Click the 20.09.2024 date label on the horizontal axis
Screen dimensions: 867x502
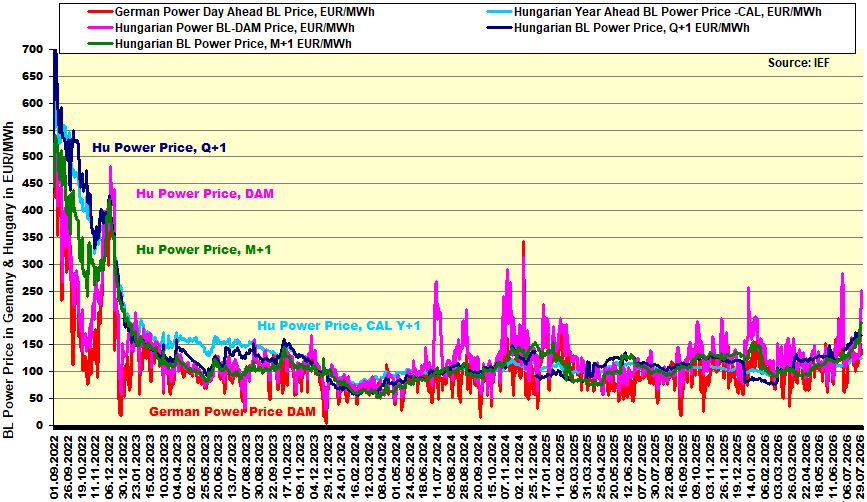(x=478, y=467)
